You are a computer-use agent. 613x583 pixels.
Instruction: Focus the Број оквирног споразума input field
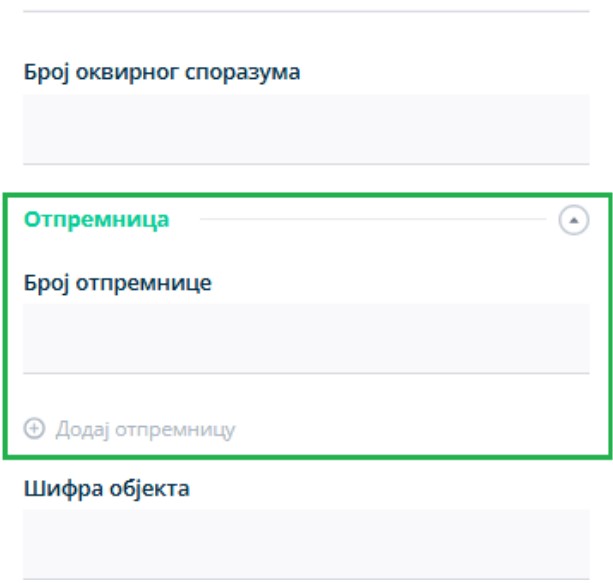coord(306,129)
